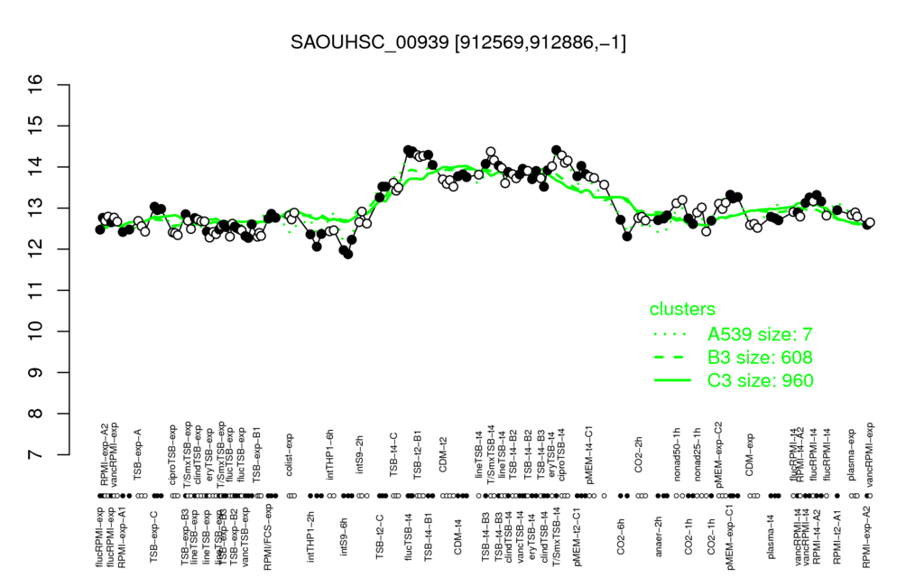The image size is (924, 578).
Task: Click legend entry 'B3 size: 608'
Action: [x=760, y=358]
